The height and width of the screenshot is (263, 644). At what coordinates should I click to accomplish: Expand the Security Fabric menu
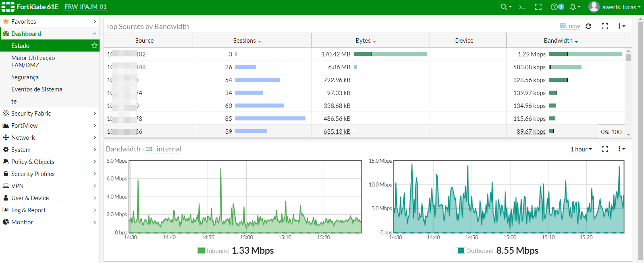pyautogui.click(x=50, y=113)
